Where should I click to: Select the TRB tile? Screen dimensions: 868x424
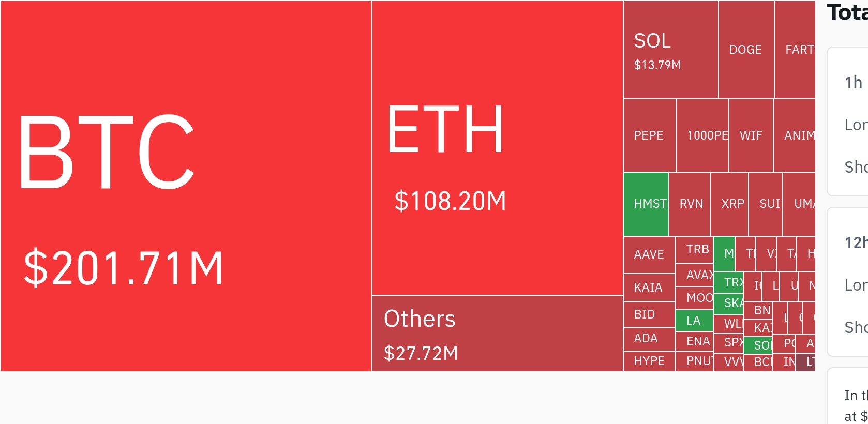pyautogui.click(x=694, y=250)
